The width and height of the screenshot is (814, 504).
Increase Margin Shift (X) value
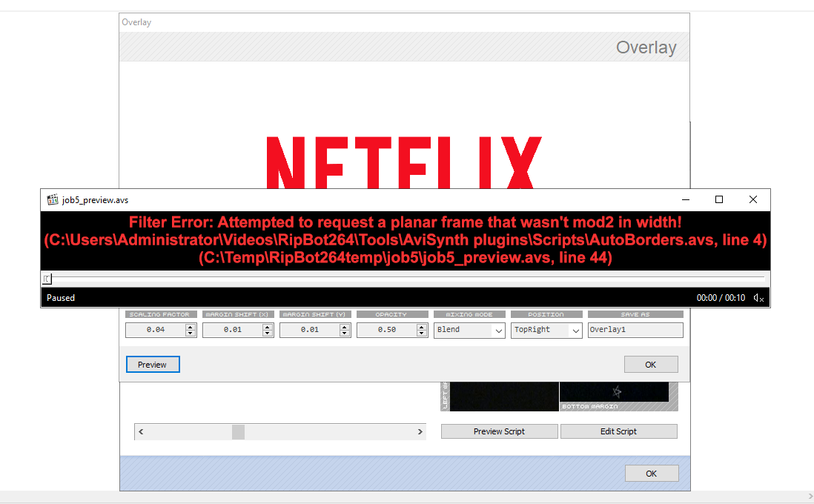(268, 326)
